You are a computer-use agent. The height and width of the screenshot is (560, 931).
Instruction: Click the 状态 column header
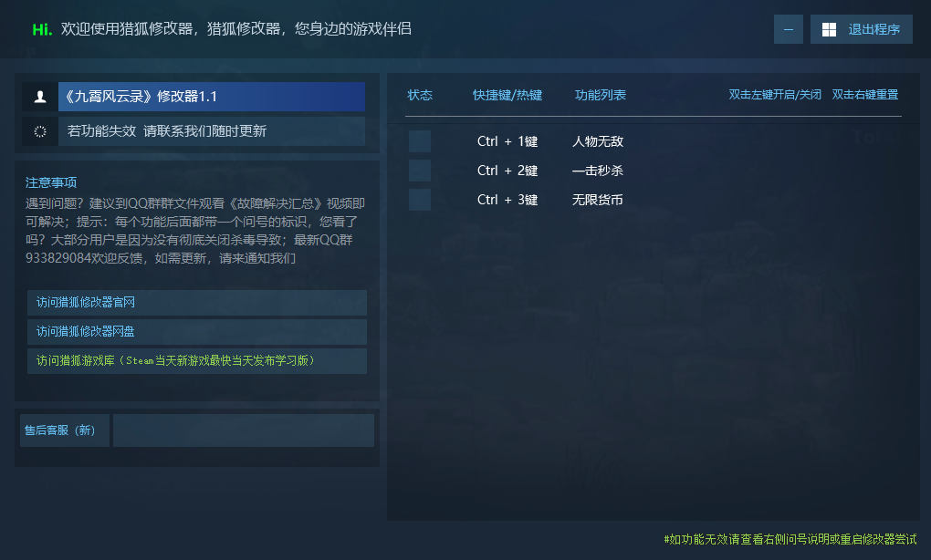[x=420, y=95]
